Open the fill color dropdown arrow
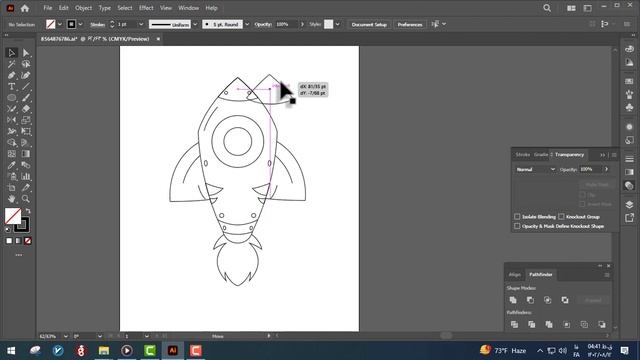This screenshot has width=640, height=360. click(60, 24)
